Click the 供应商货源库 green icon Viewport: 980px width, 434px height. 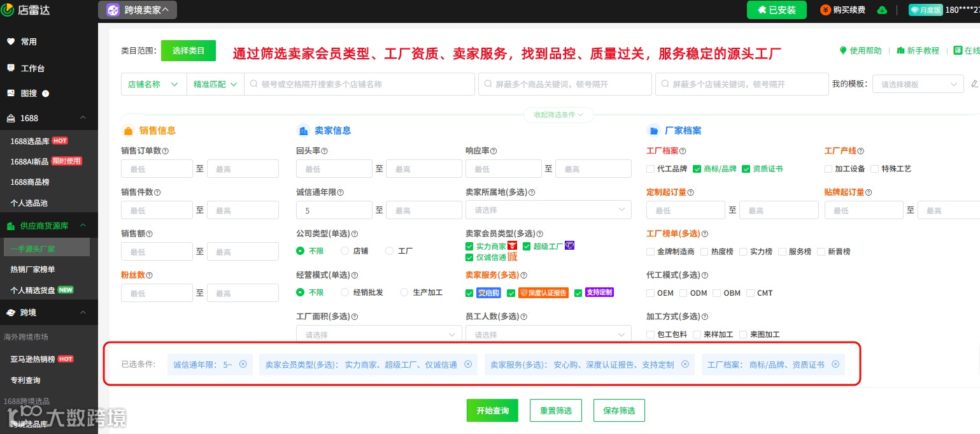[x=11, y=226]
